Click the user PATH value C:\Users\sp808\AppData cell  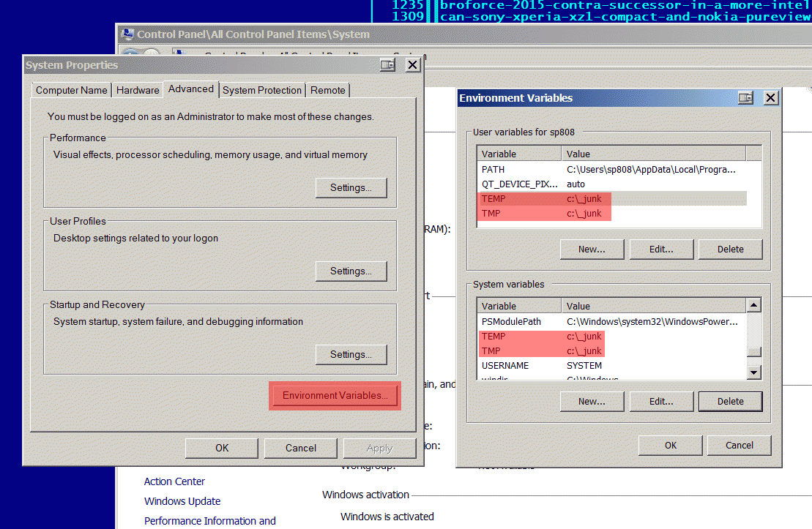pos(651,170)
